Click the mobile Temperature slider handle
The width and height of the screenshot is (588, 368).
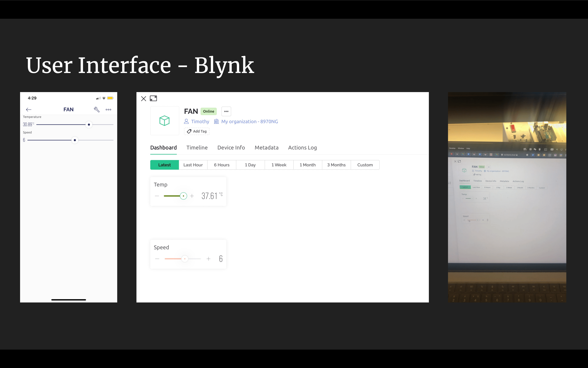point(89,125)
